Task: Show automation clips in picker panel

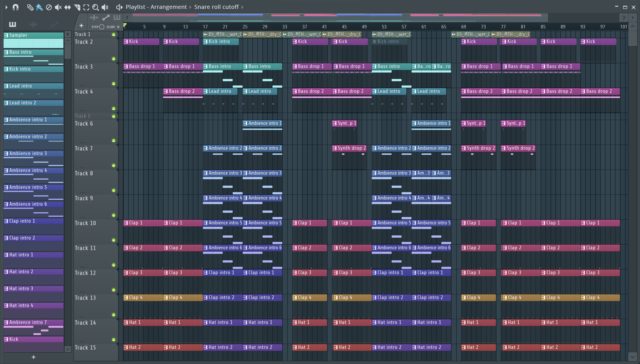Action: [x=54, y=24]
